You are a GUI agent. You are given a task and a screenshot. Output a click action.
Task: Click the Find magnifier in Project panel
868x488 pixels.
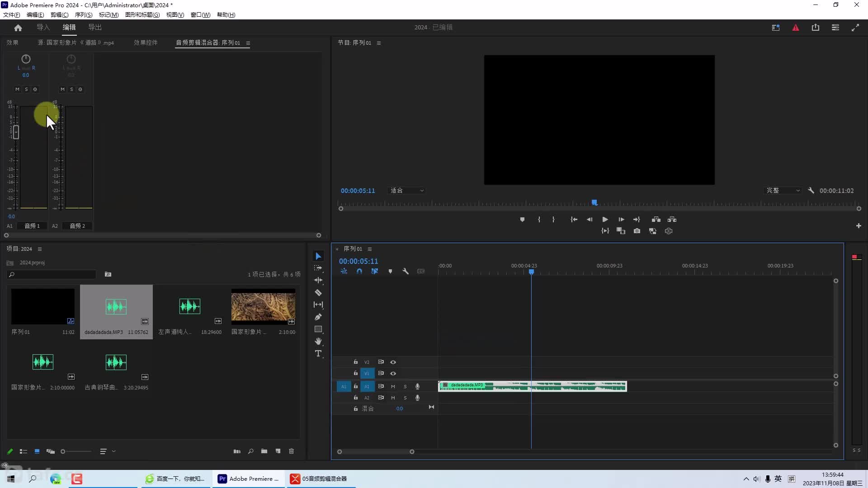pos(251,451)
